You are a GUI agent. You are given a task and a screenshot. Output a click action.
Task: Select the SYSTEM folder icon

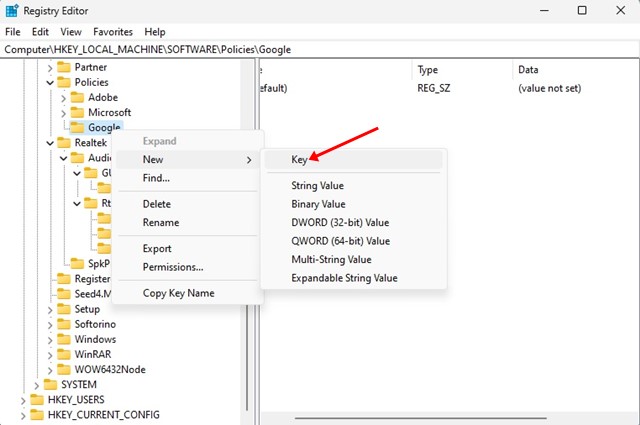[x=50, y=384]
